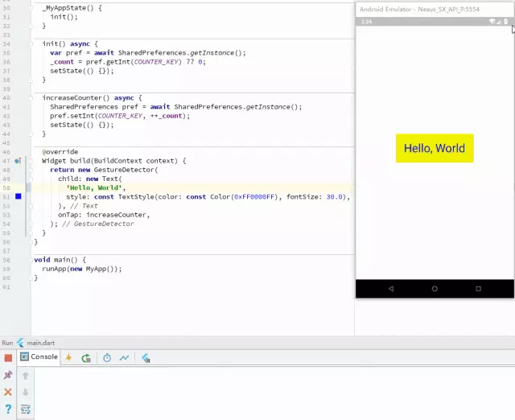This screenshot has width=515, height=420.
Task: Click fold end marker on line 44
Action: click(x=31, y=134)
